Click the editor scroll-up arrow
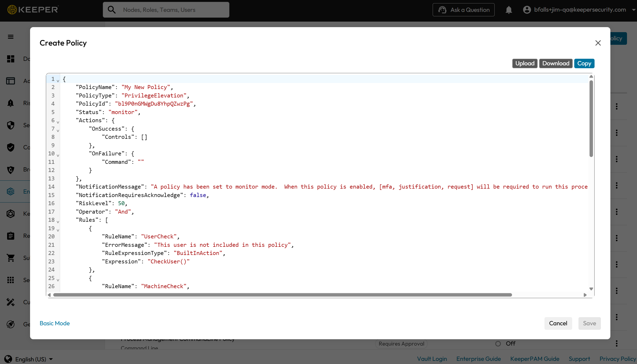Image resolution: width=637 pixels, height=364 pixels. point(591,76)
